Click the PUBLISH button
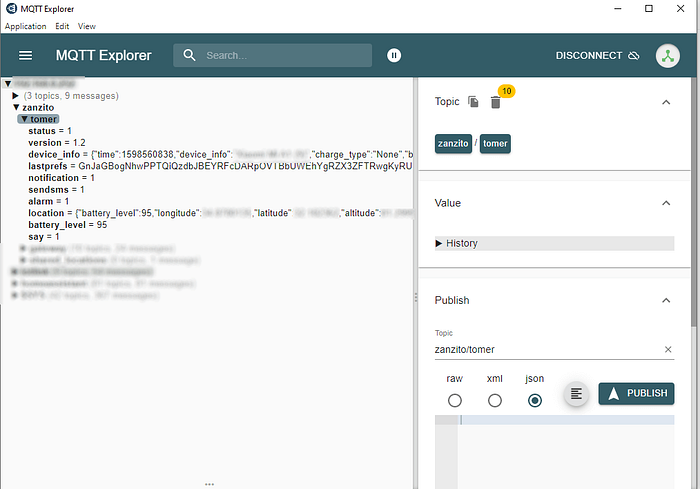Image resolution: width=700 pixels, height=489 pixels. pyautogui.click(x=636, y=393)
